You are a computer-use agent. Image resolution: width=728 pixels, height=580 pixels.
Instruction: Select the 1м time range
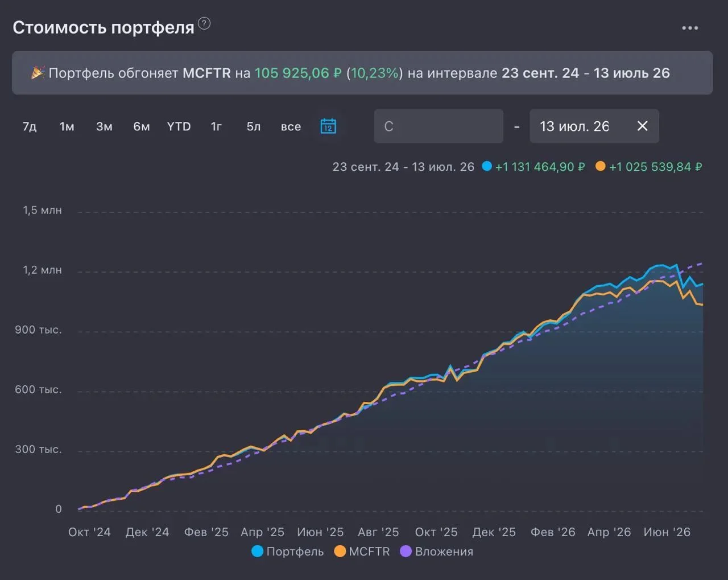(x=67, y=126)
